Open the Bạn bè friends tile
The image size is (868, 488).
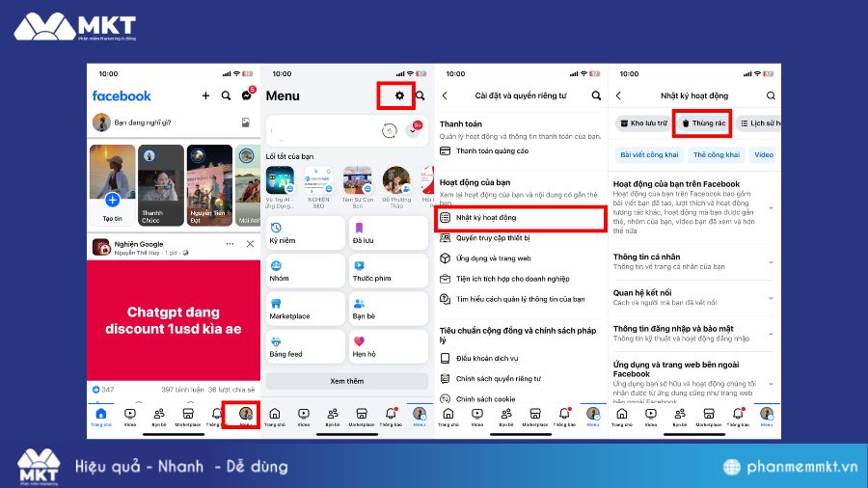click(x=389, y=309)
